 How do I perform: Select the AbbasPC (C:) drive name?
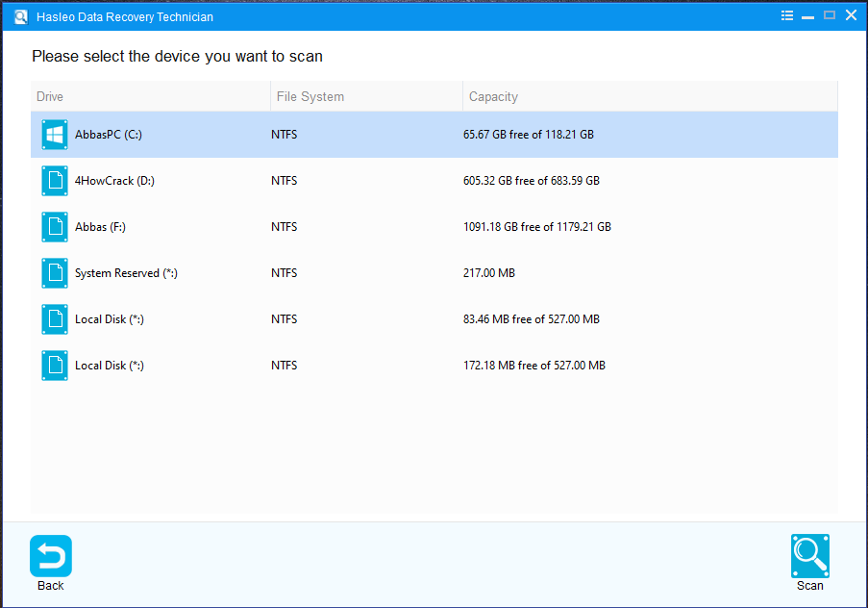point(109,135)
